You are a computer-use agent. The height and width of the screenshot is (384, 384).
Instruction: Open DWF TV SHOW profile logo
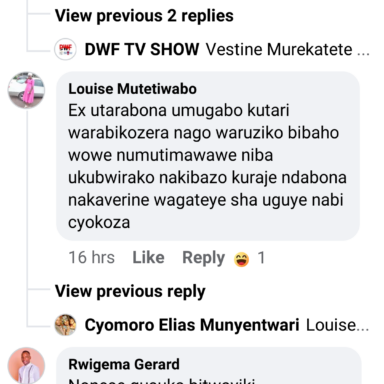pyautogui.click(x=65, y=49)
